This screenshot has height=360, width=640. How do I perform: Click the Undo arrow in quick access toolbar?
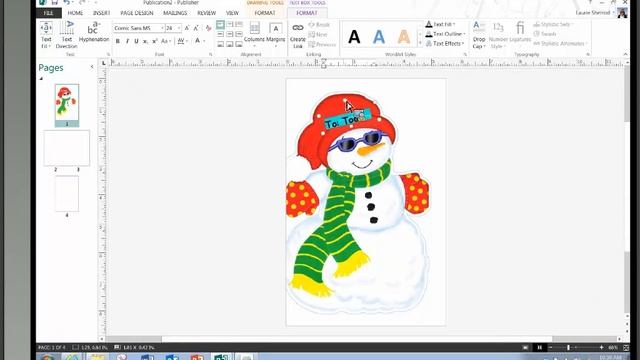coord(66,2)
